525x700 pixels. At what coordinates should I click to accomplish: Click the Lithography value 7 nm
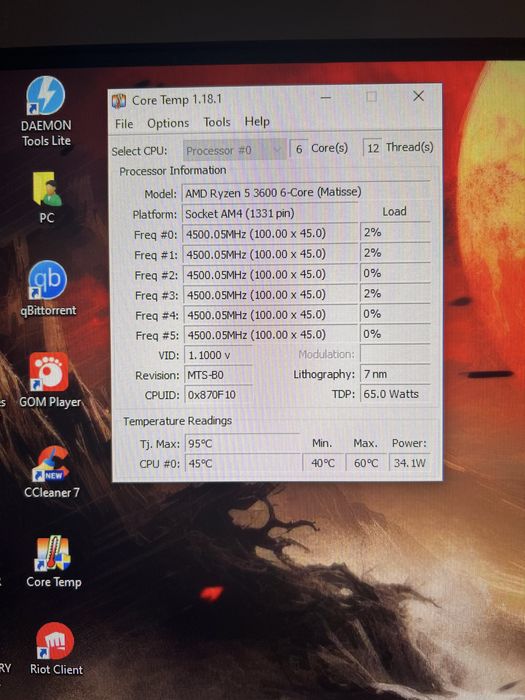point(395,374)
